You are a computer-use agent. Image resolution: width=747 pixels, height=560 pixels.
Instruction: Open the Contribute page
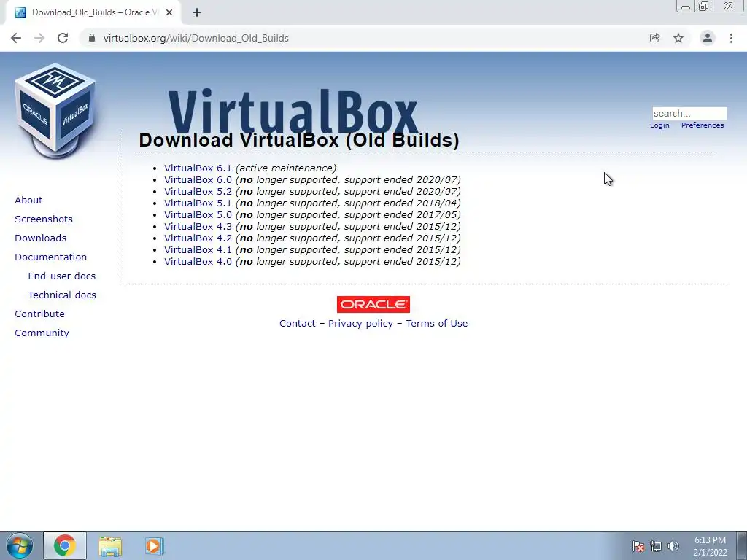click(39, 314)
